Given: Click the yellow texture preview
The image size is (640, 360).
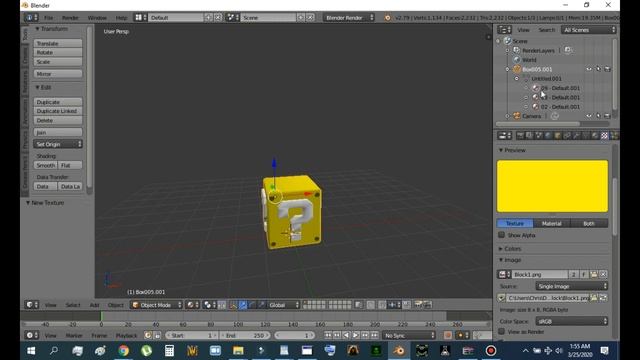Looking at the screenshot, I should (x=552, y=186).
